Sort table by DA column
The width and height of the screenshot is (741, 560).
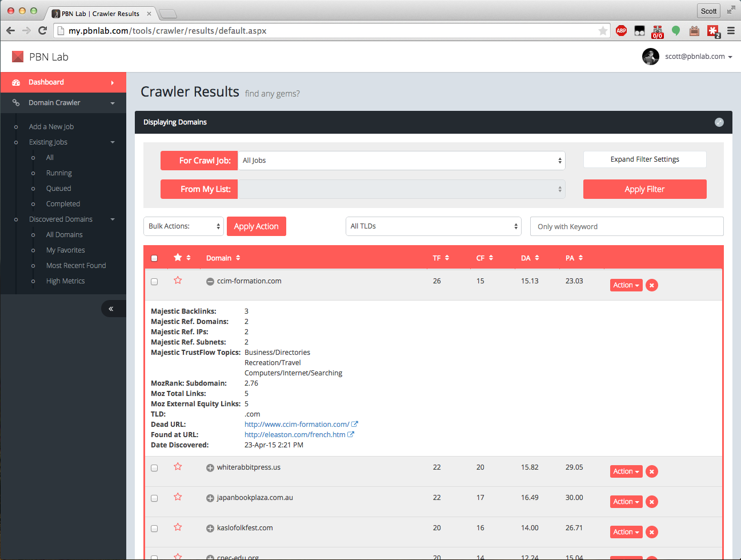(x=530, y=258)
